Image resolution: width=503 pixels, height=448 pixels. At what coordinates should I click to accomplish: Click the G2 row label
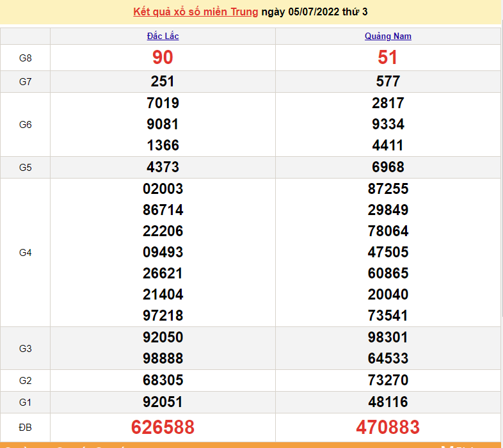[26, 381]
